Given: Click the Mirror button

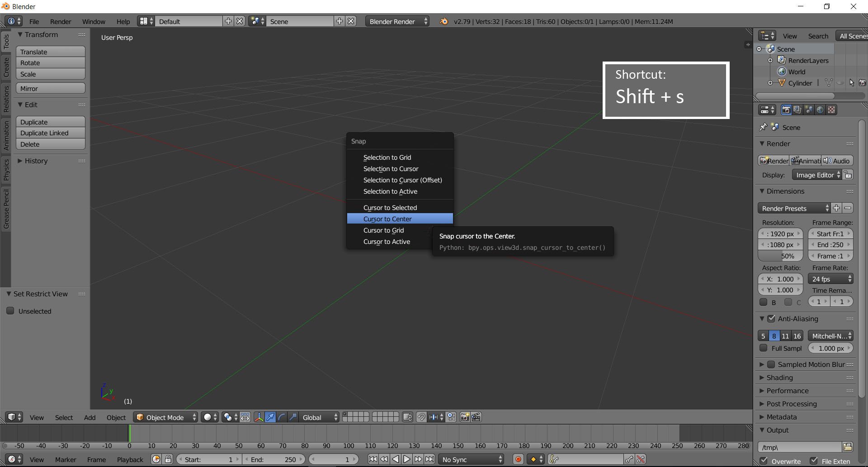Looking at the screenshot, I should coord(51,88).
